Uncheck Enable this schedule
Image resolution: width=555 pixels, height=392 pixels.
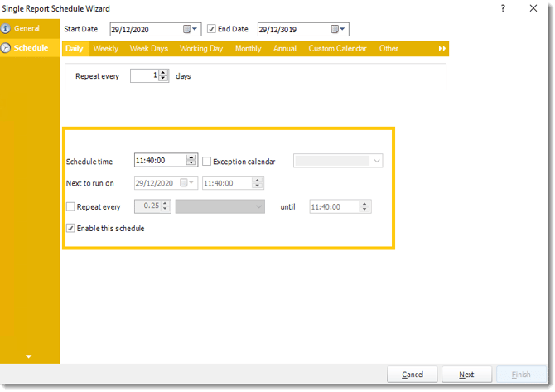(x=70, y=228)
